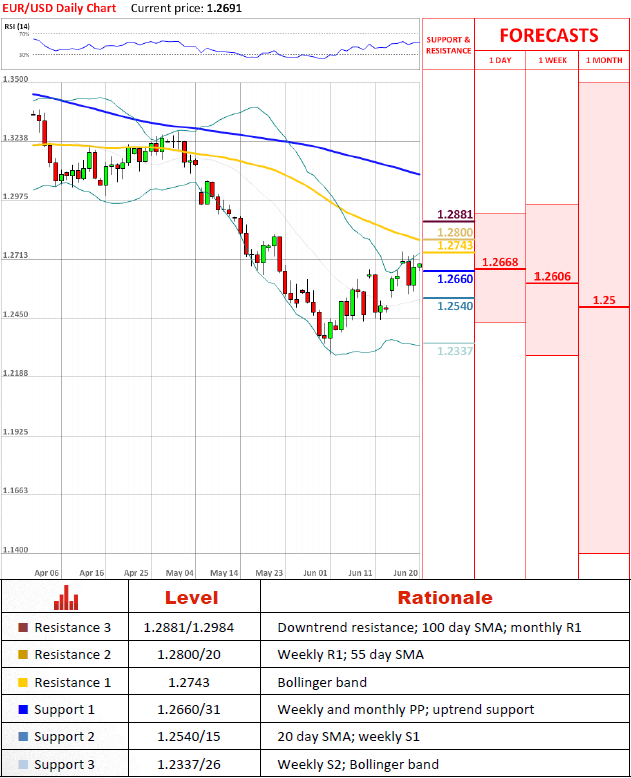The width and height of the screenshot is (631, 778).
Task: Click the SUPPORT & RESISTANCE header
Action: 448,45
